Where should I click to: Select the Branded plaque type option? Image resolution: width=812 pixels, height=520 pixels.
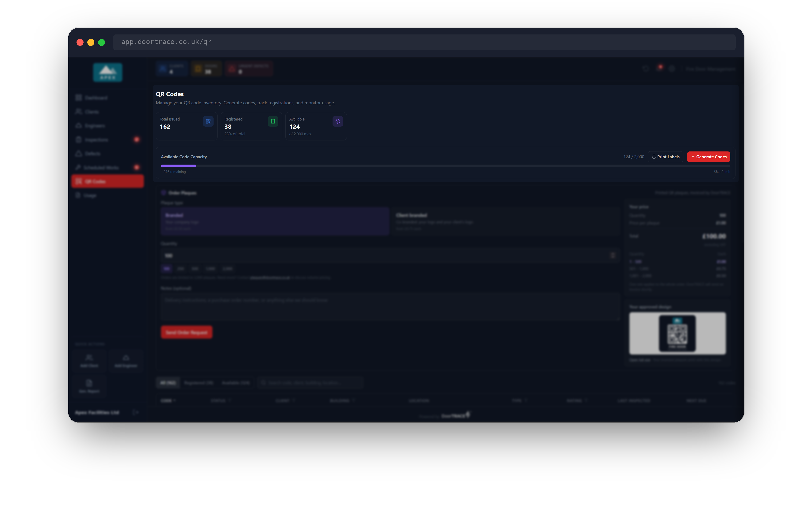pyautogui.click(x=275, y=222)
